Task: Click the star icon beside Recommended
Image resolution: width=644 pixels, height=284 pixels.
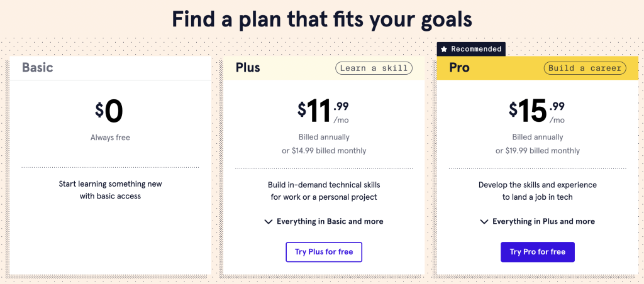Action: tap(444, 49)
